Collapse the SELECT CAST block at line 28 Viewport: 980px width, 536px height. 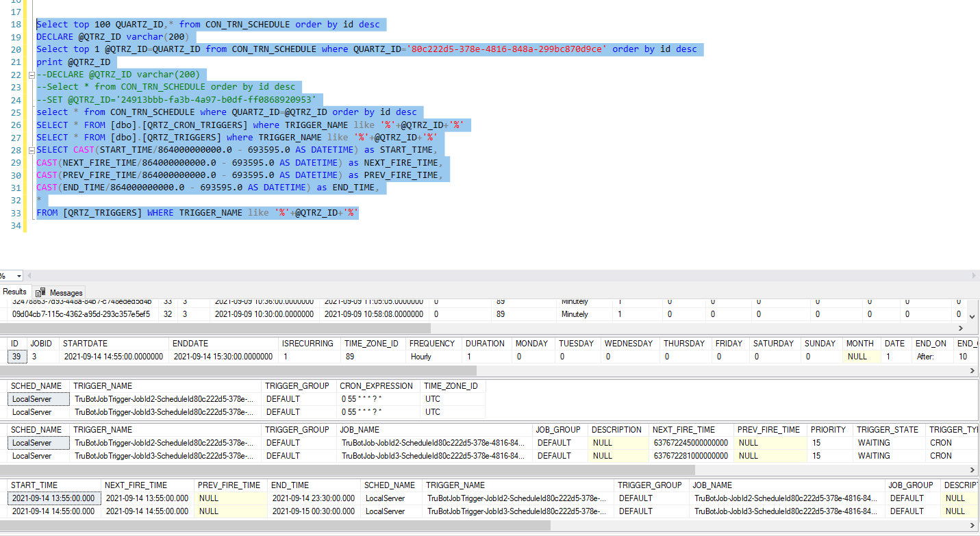tap(31, 149)
